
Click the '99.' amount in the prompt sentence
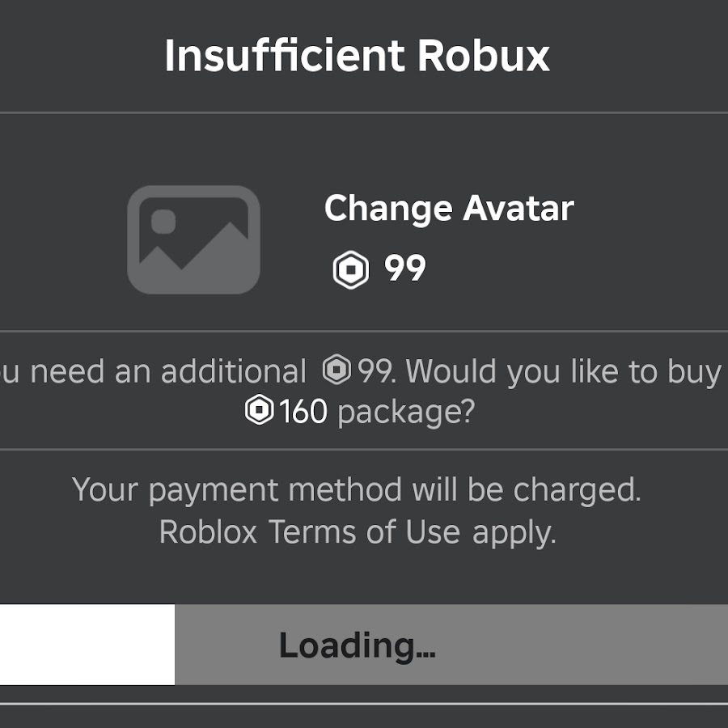point(377,371)
